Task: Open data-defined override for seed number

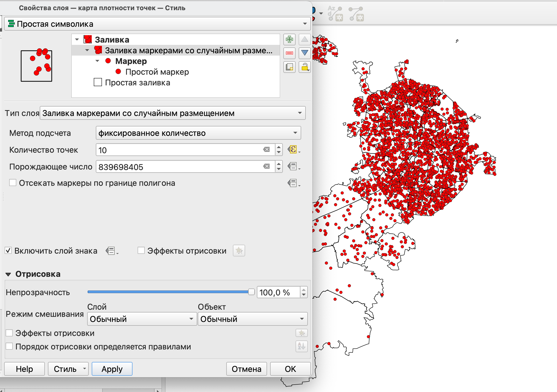Action: coord(293,166)
